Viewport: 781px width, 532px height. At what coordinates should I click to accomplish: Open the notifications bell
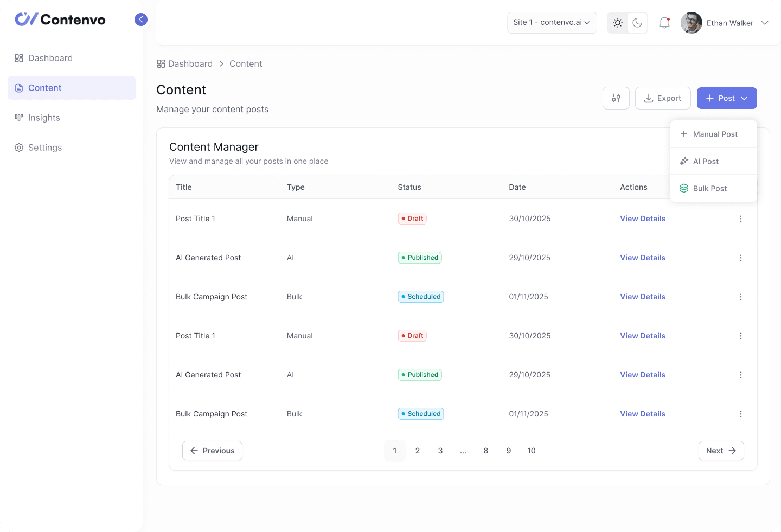pos(664,23)
